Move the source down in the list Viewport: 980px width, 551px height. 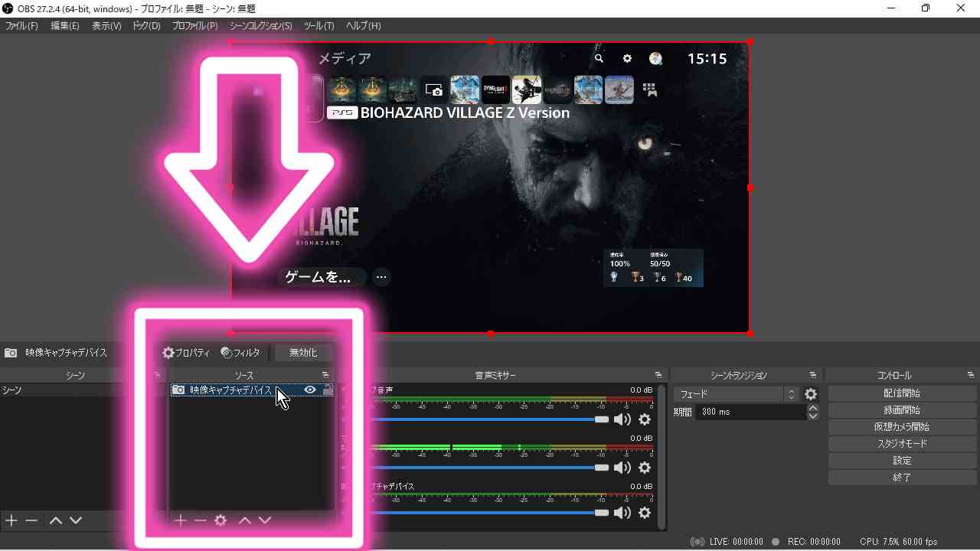coord(265,520)
